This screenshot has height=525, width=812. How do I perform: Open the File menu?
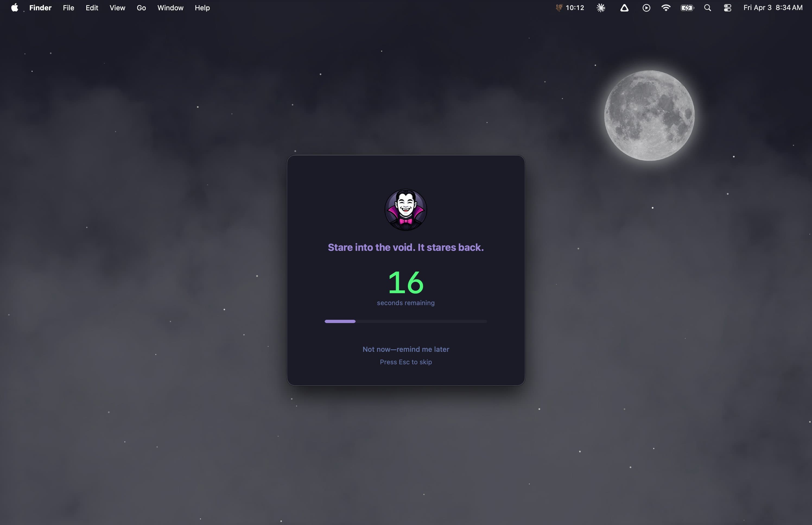pos(68,8)
